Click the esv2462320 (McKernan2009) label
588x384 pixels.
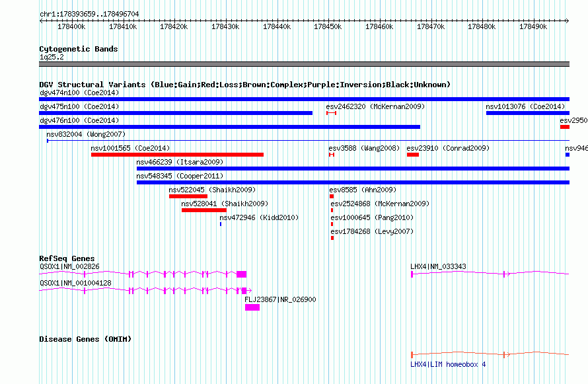click(x=375, y=106)
